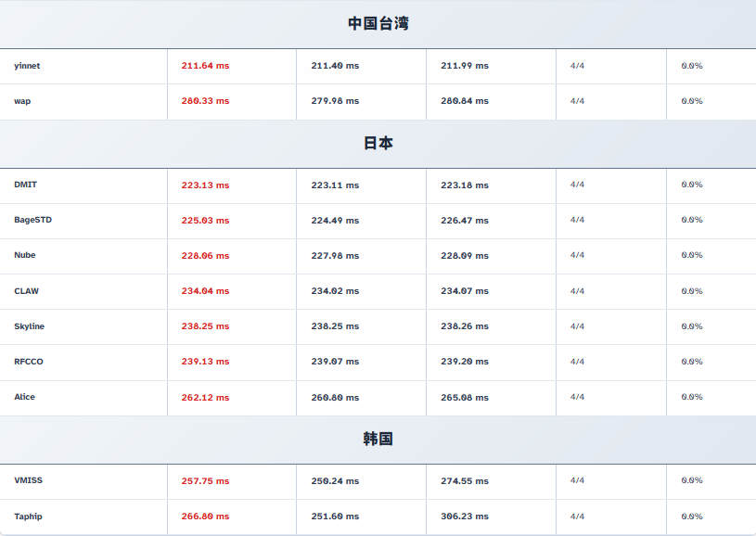Viewport: 756px width, 536px height.
Task: Select the wap node name
Action: coord(22,101)
